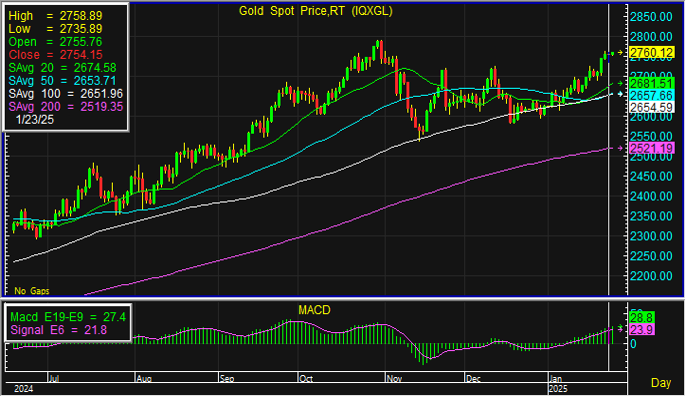Select the green 2681.51 SAvg 20 price tag
This screenshot has width=686, height=397.
(651, 84)
